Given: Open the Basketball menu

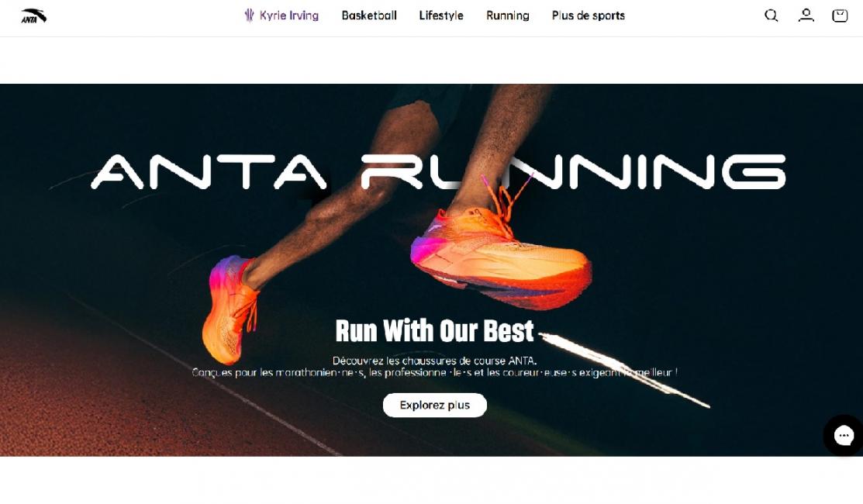Looking at the screenshot, I should click(369, 16).
